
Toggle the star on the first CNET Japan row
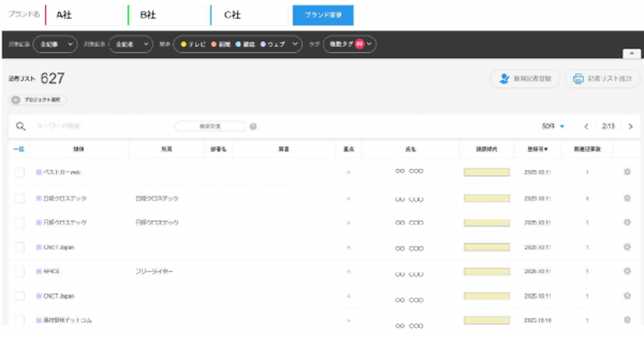tap(348, 247)
